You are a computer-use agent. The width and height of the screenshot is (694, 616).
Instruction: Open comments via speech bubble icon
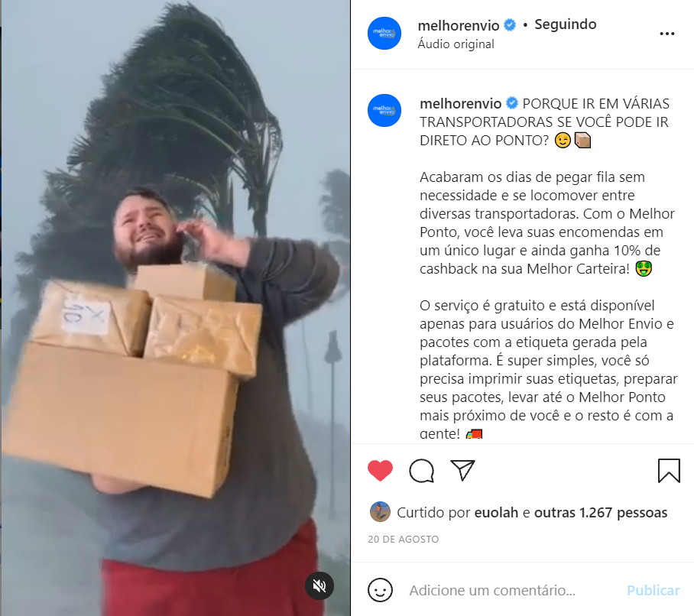(x=421, y=471)
